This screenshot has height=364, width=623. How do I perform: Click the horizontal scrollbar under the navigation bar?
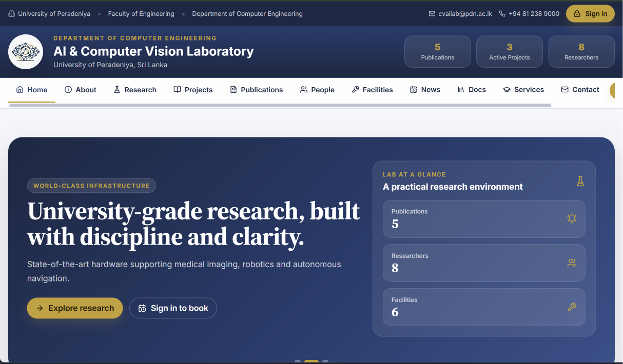pos(280,105)
